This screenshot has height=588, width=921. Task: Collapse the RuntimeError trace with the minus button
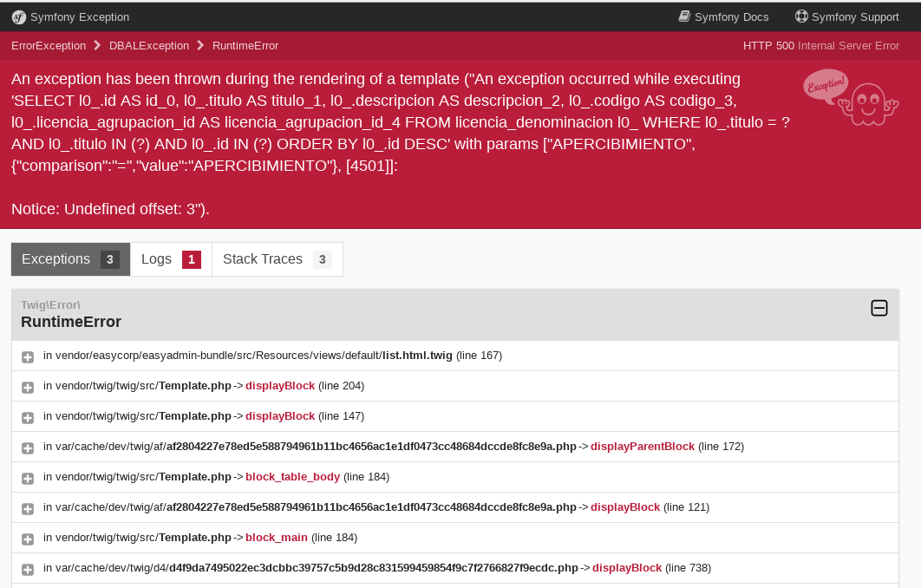[879, 308]
